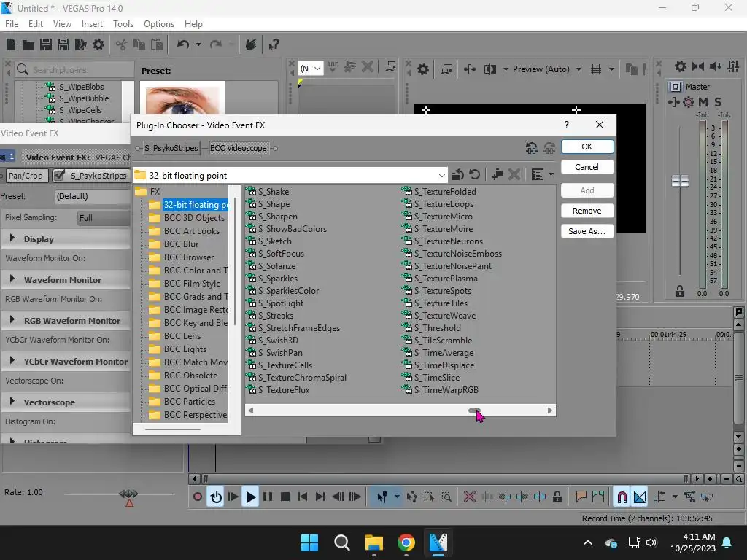Expand the Vectorscope section
The height and width of the screenshot is (560, 747).
point(12,402)
